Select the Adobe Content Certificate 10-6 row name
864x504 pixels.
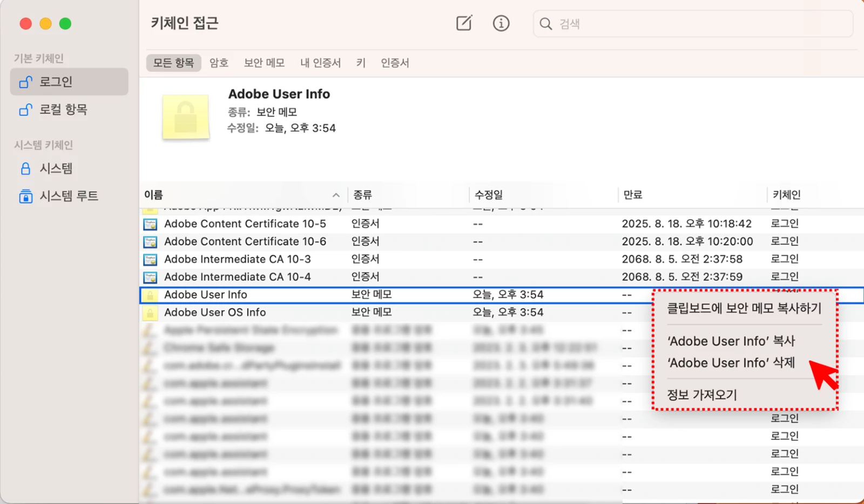pos(245,242)
